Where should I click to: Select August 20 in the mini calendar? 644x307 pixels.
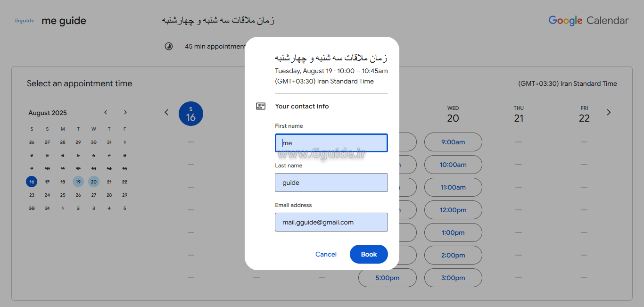coord(94,182)
